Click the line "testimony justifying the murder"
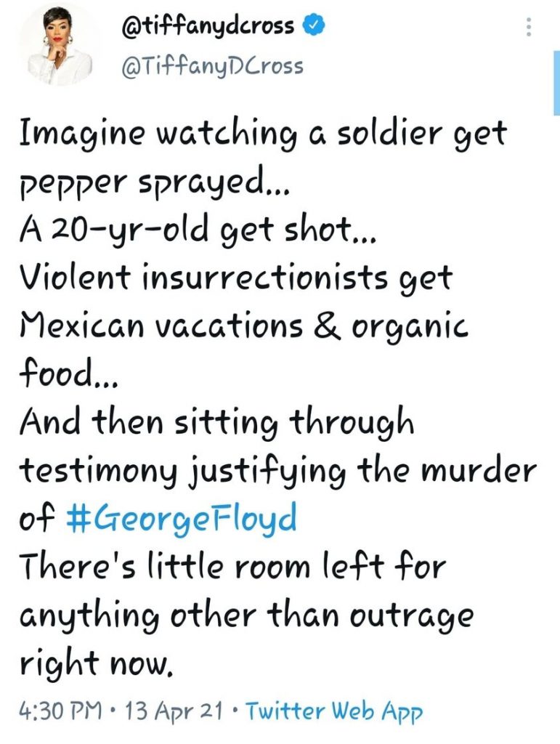This screenshot has width=560, height=744. tap(276, 472)
